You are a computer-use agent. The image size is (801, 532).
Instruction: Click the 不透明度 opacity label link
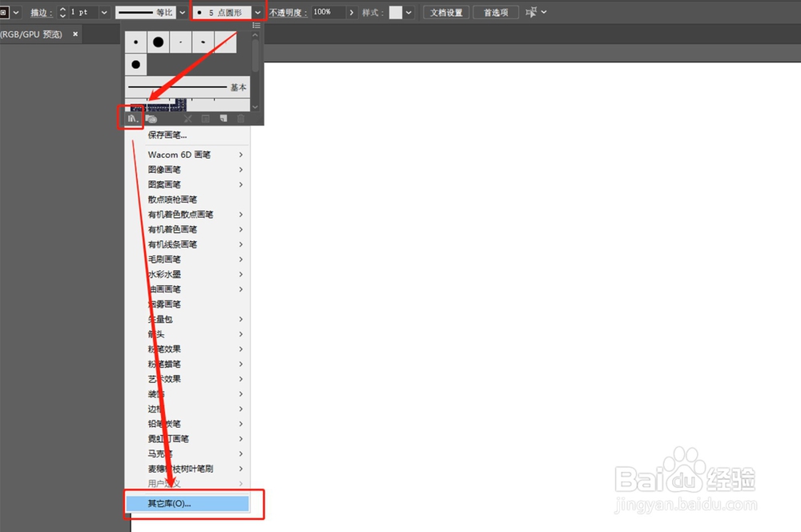point(288,13)
